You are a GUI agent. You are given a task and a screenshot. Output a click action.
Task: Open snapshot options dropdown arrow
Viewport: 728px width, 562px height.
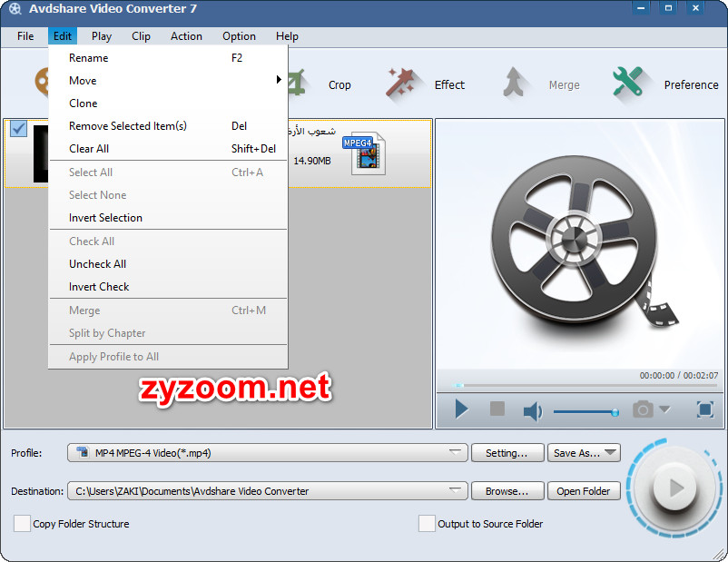click(x=664, y=409)
